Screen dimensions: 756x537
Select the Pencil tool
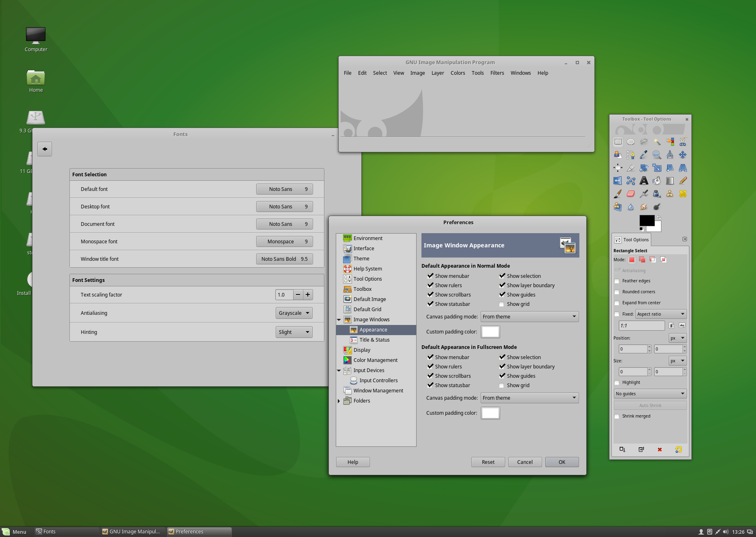pyautogui.click(x=683, y=181)
